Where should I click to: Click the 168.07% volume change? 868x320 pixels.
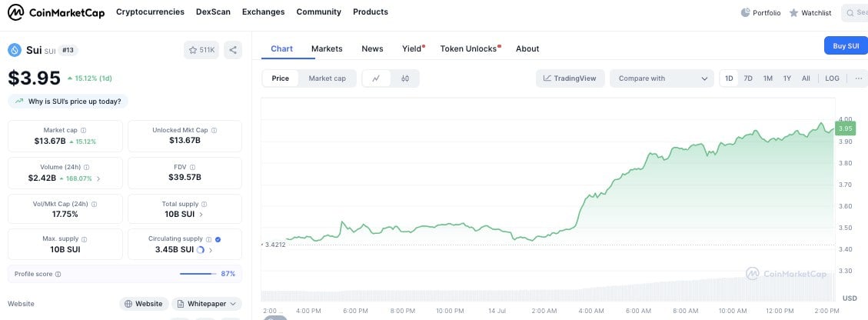(76, 178)
